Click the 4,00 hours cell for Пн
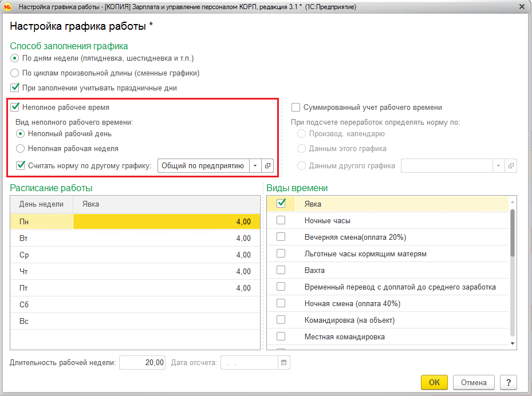This screenshot has height=396, width=532. (167, 221)
